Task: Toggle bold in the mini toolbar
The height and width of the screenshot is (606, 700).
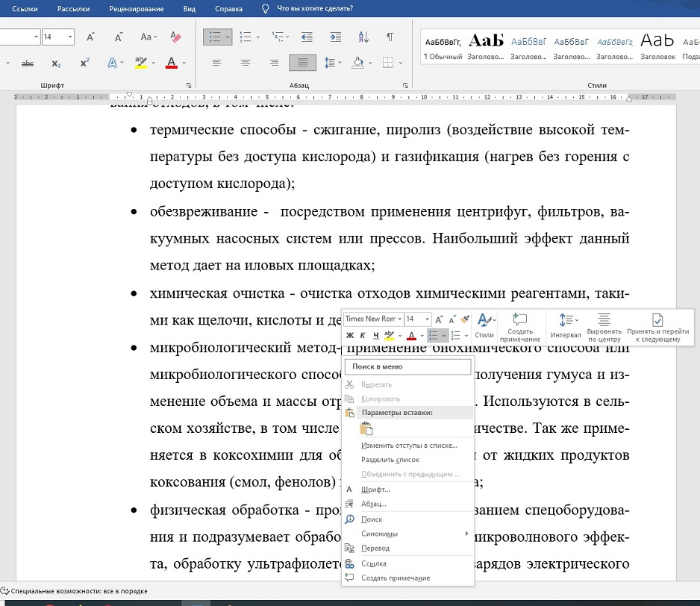Action: point(349,336)
